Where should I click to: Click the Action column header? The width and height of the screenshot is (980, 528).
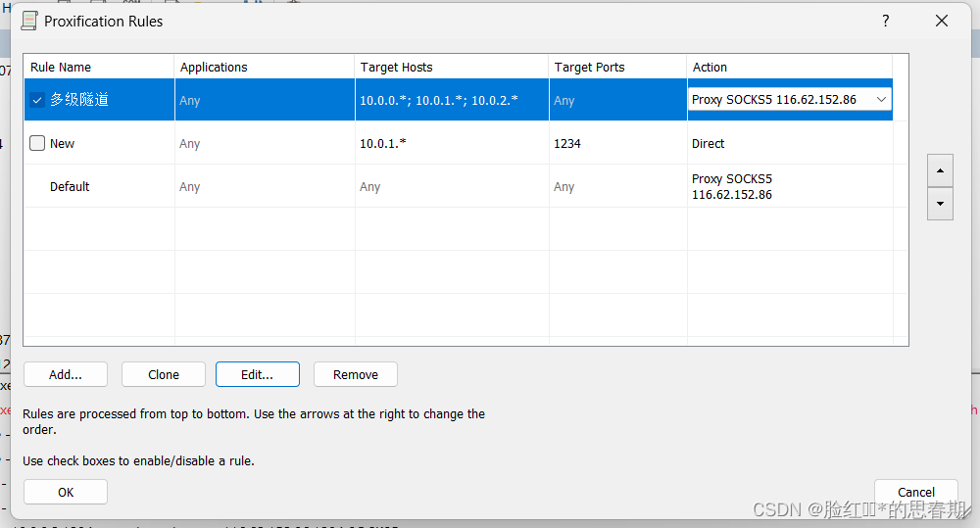pos(710,67)
